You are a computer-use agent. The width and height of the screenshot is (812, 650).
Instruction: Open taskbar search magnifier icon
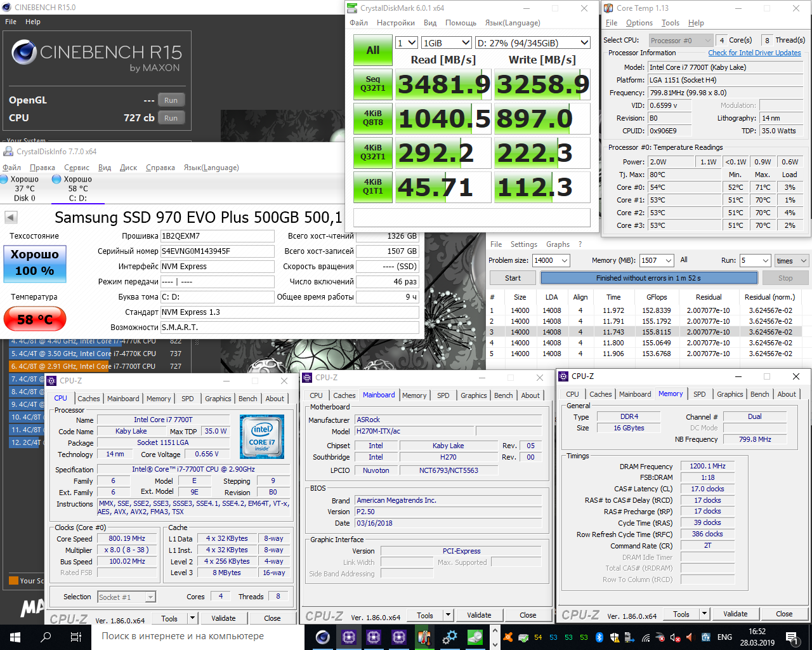point(46,637)
